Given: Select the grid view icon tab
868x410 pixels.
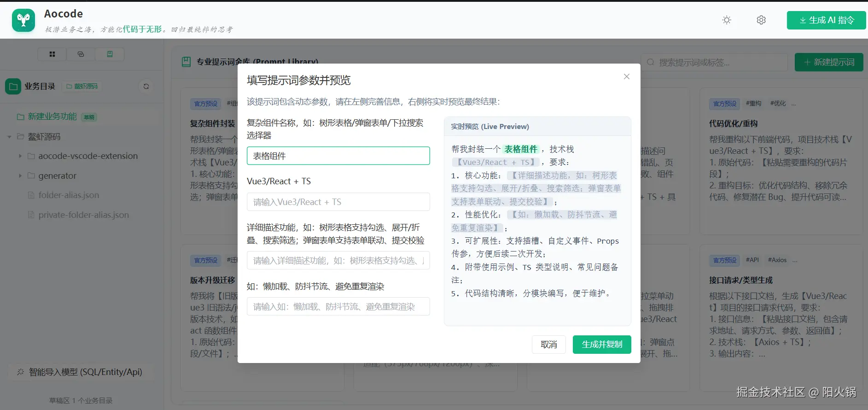Looking at the screenshot, I should click(x=52, y=54).
